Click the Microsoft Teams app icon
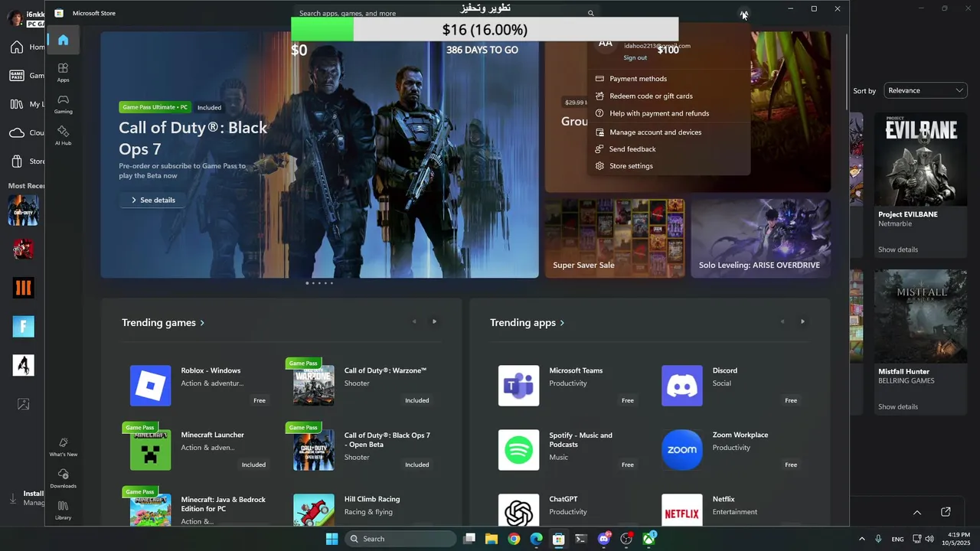This screenshot has width=980, height=551. [518, 385]
